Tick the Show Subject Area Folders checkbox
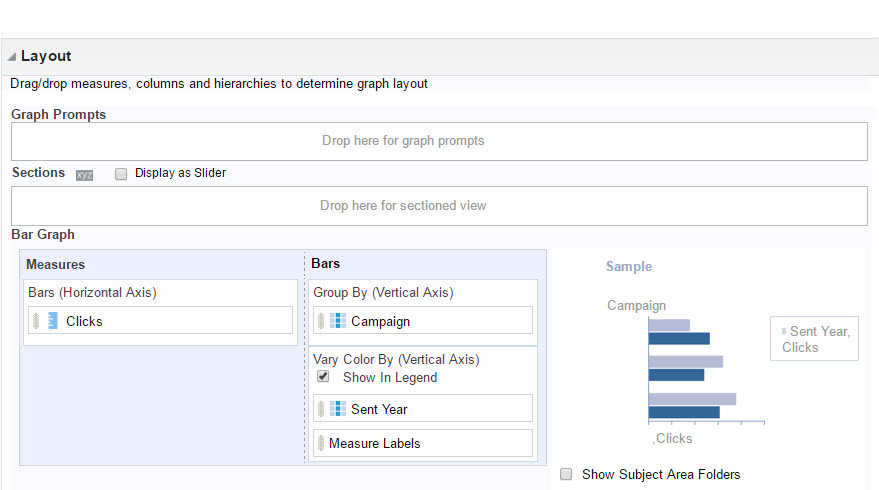 pos(567,474)
